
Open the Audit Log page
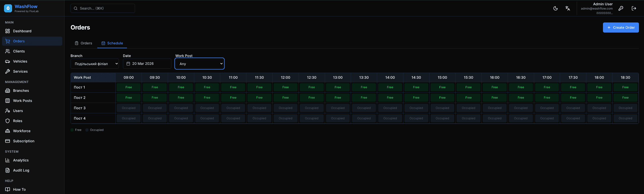point(21,170)
